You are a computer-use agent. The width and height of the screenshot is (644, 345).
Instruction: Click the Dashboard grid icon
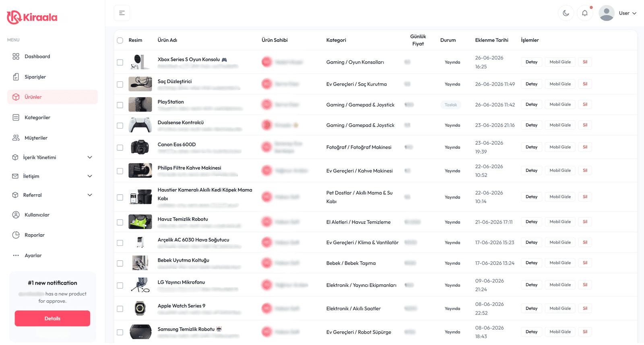point(16,56)
